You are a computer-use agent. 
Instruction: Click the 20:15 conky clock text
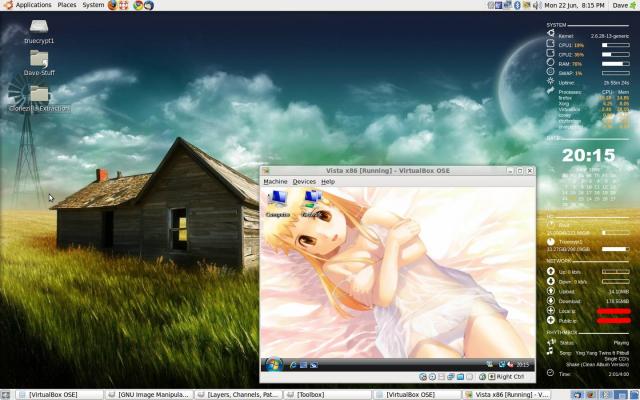coord(588,155)
